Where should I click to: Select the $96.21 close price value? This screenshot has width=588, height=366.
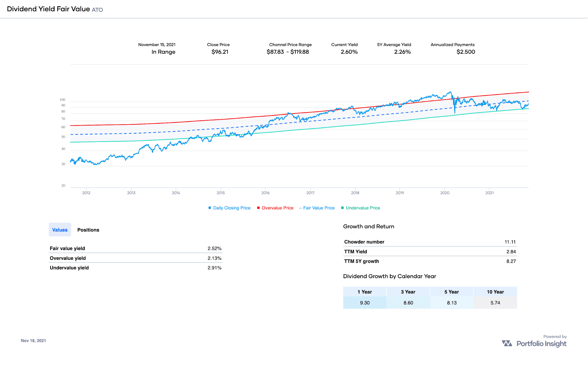(220, 52)
